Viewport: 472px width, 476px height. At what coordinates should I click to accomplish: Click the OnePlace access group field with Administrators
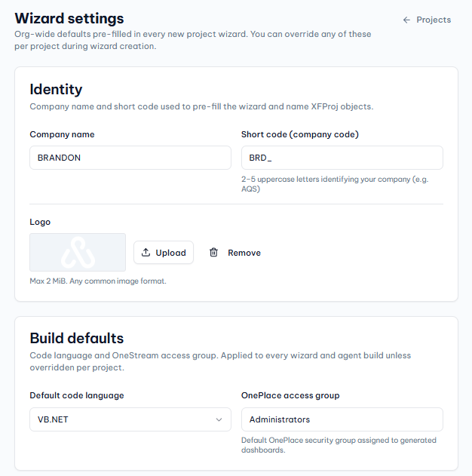click(342, 419)
